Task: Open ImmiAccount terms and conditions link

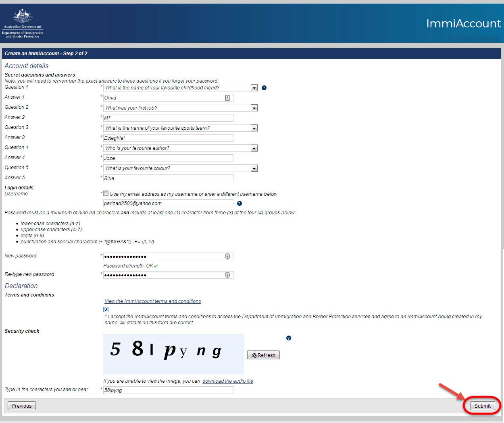Action: tap(152, 301)
